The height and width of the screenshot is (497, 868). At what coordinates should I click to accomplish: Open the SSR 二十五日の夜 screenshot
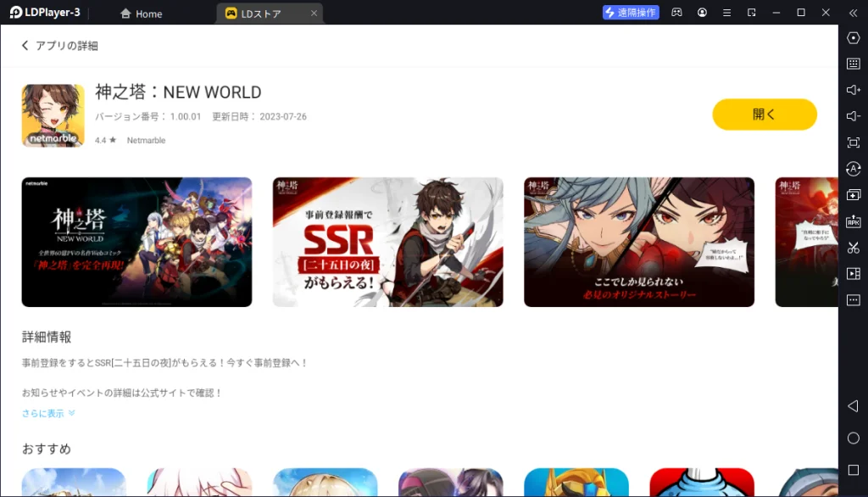coord(387,242)
